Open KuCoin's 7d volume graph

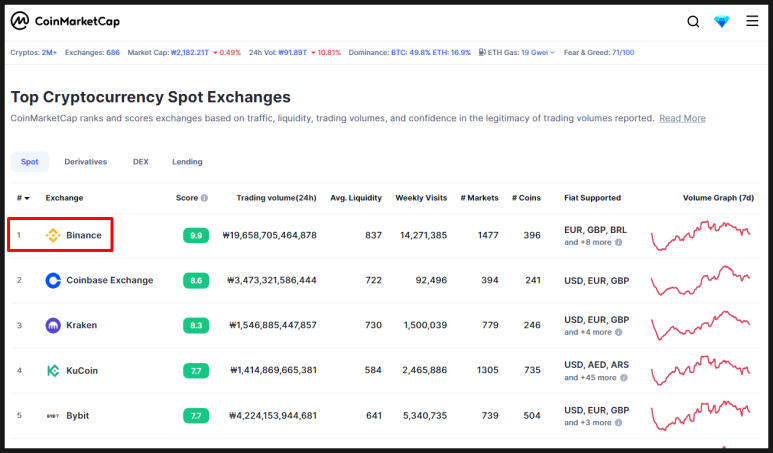coord(701,370)
